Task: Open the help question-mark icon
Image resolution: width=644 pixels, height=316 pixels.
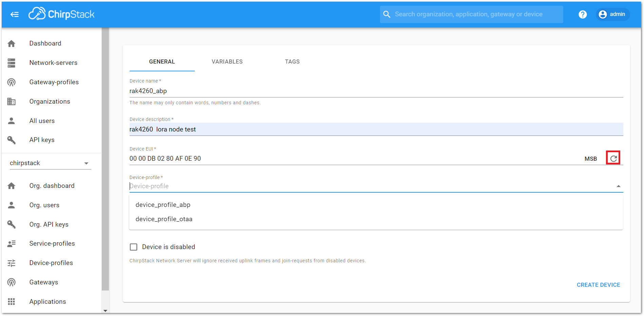Action: (x=583, y=14)
